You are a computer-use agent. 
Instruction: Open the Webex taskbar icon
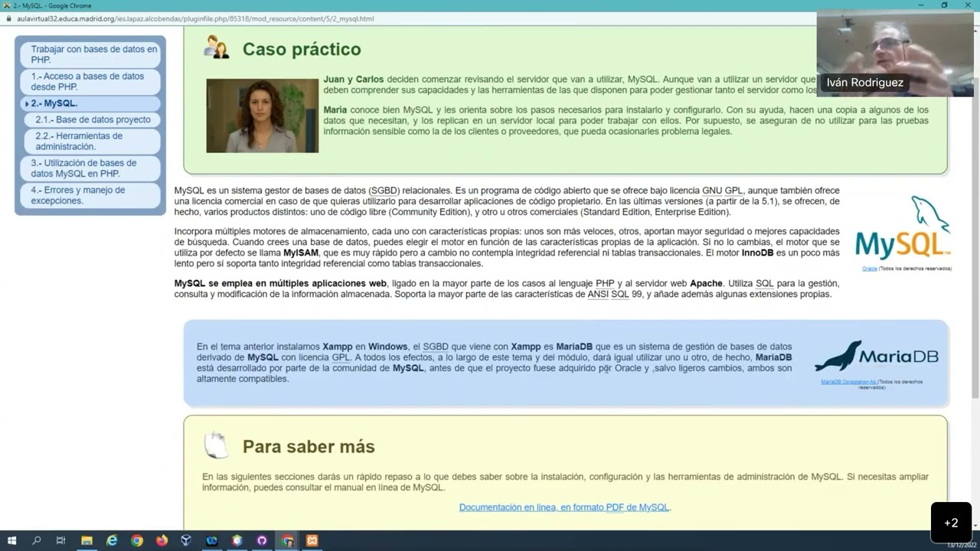click(x=212, y=540)
